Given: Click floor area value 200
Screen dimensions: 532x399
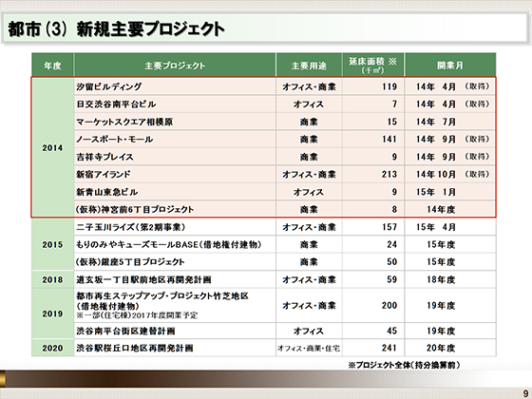Looking at the screenshot, I should pyautogui.click(x=389, y=305).
